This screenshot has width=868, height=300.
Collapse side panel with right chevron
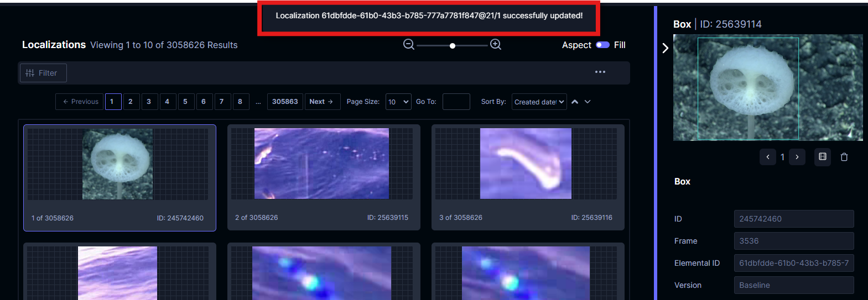(x=666, y=48)
